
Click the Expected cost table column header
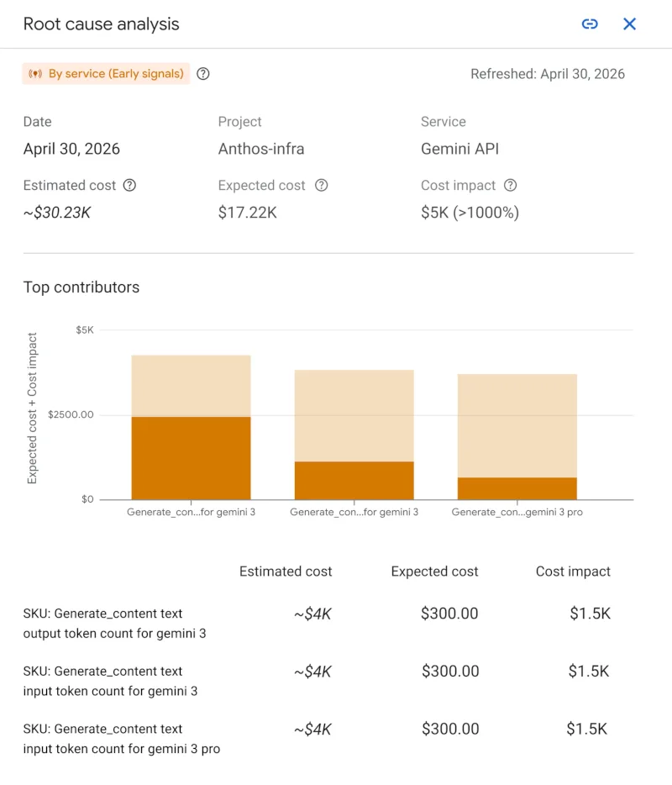click(x=434, y=572)
